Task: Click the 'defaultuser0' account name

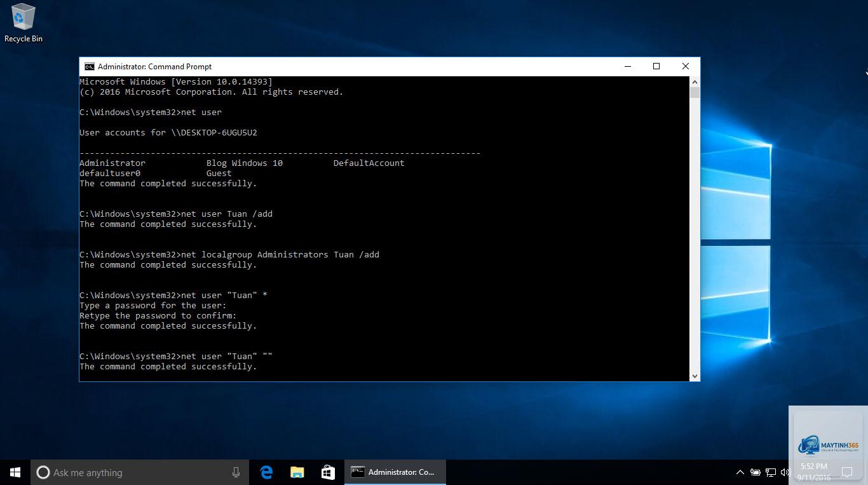Action: coord(110,174)
